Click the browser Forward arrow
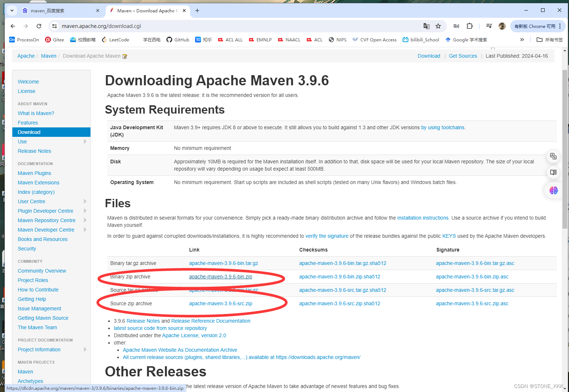Image resolution: width=569 pixels, height=392 pixels. coord(26,26)
